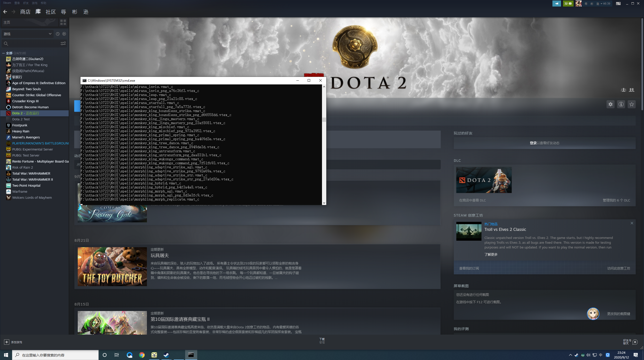Go to the 库 tab
This screenshot has width=644, height=360.
coord(38,12)
